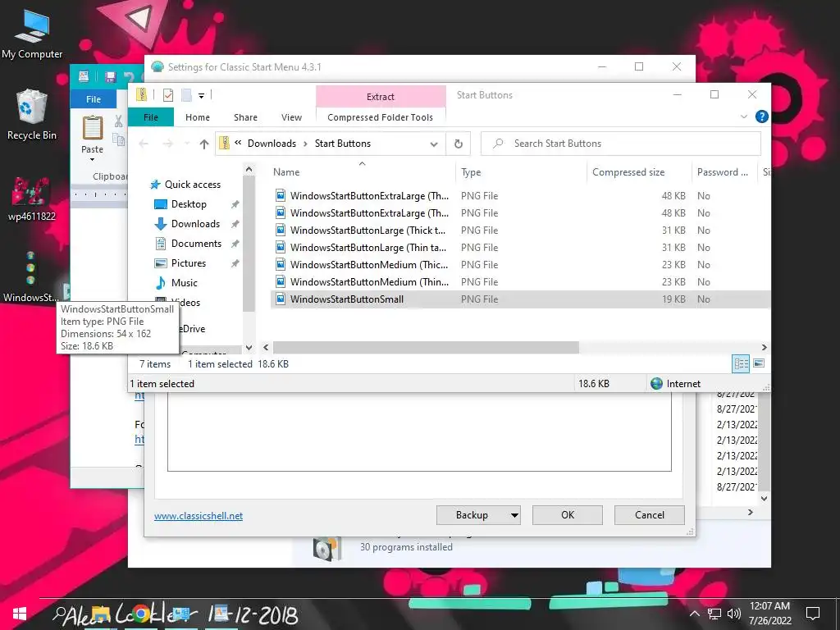The image size is (840, 630).
Task: Select the WindowsStartButtonLarge (Thick t... file
Action: [x=367, y=231]
